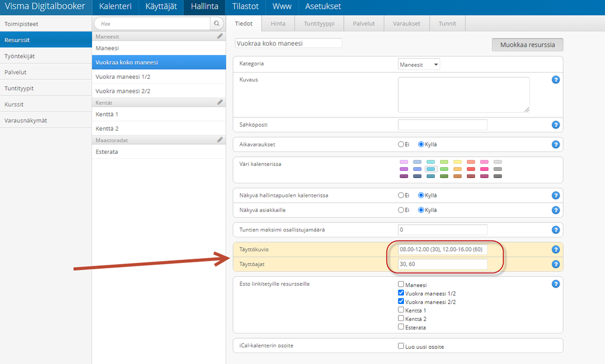Select Ei for Aikavaraukset

point(401,145)
